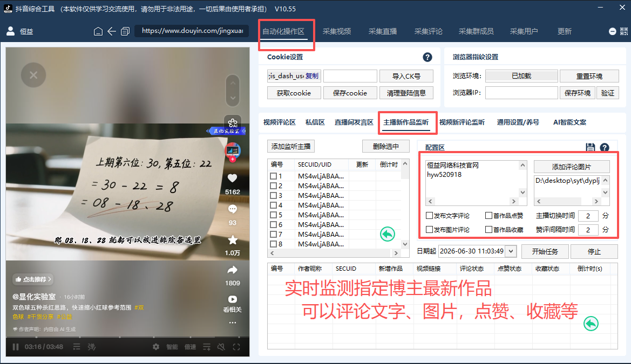Open video settings gear icon
The image size is (631, 364).
pyautogui.click(x=156, y=347)
